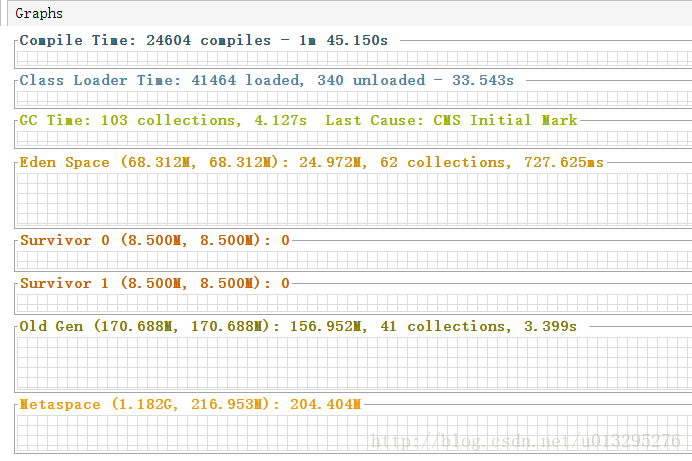
Task: Click the Compile Time 24604 compiles label
Action: pos(203,40)
